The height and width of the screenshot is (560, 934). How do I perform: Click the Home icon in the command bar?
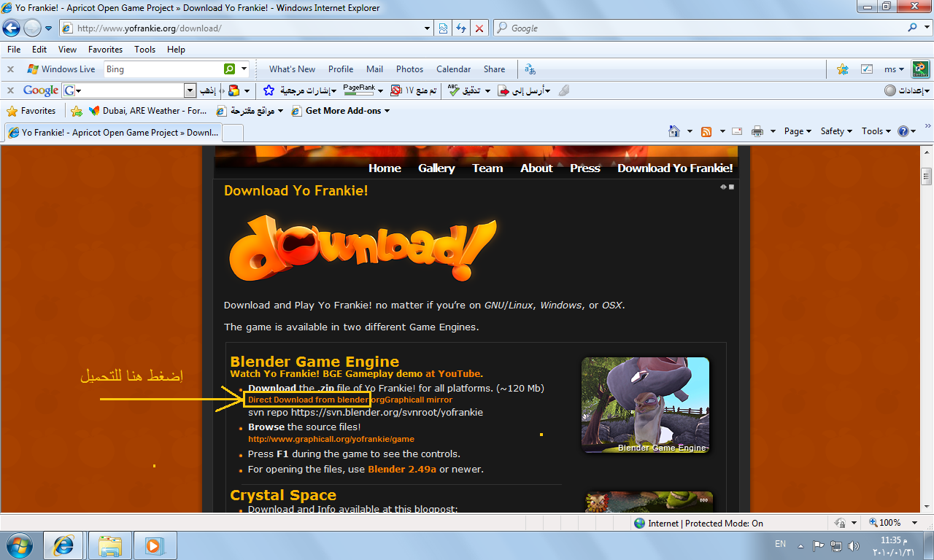[x=675, y=131]
